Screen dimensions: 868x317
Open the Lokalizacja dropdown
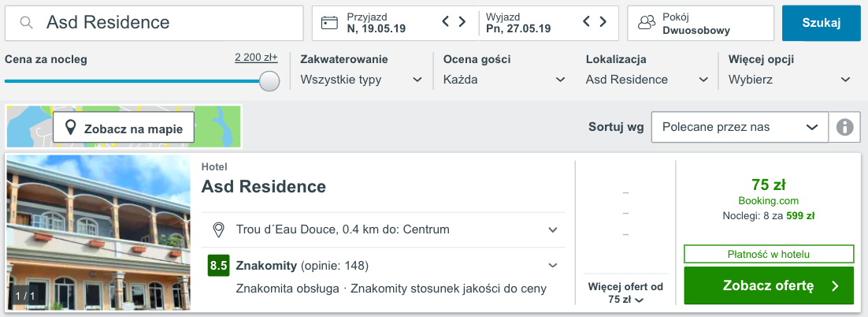(x=647, y=80)
